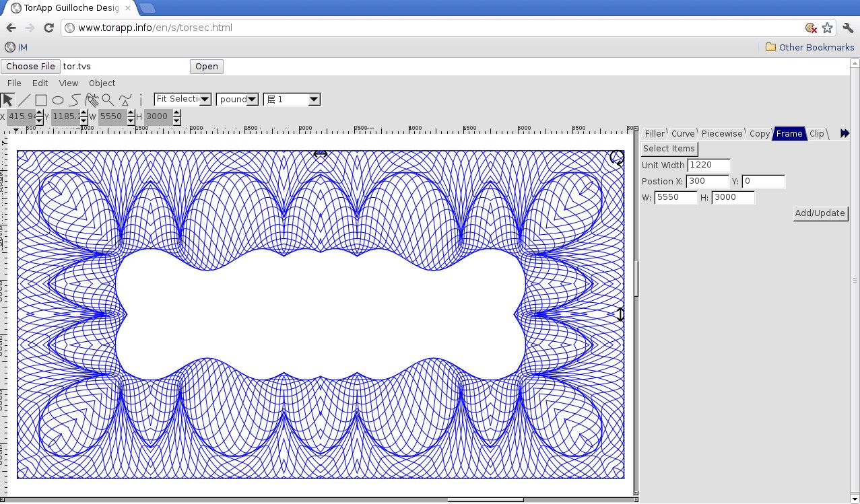Click the Choose File button
860x504 pixels.
[30, 67]
